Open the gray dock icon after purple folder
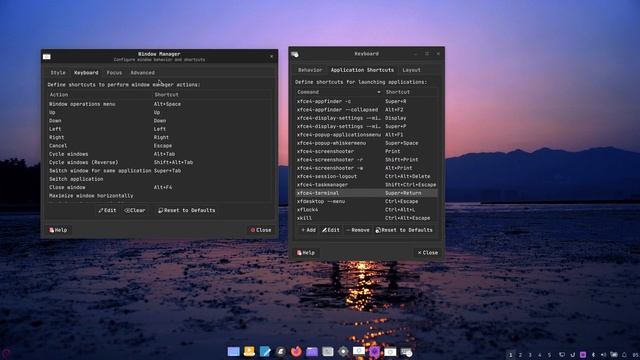The width and height of the screenshot is (640, 360). pos(327,351)
